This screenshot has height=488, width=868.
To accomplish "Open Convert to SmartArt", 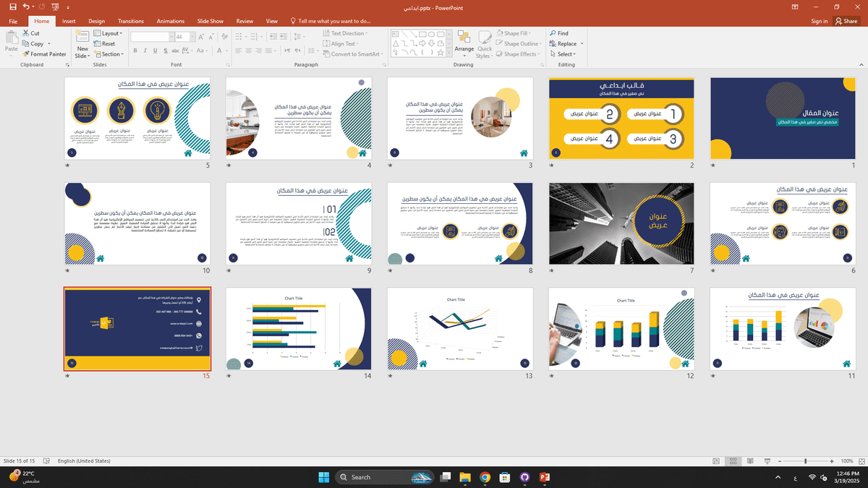I will pyautogui.click(x=352, y=53).
